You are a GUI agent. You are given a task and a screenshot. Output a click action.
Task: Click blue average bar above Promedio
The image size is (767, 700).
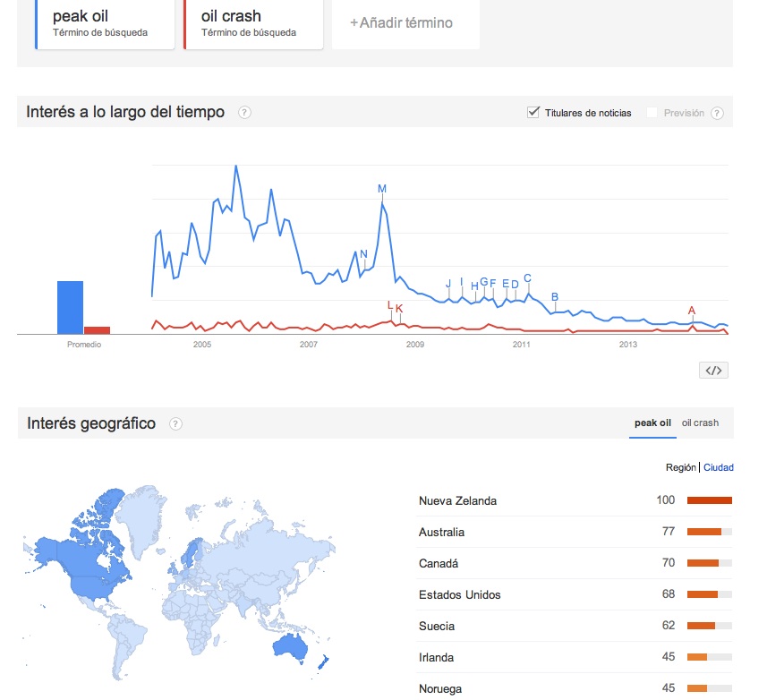(x=70, y=307)
